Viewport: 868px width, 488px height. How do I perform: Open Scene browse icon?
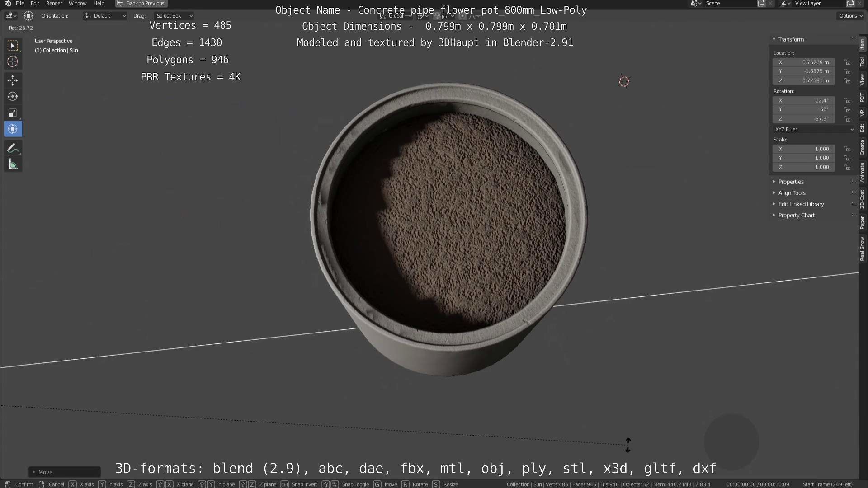[x=696, y=4]
